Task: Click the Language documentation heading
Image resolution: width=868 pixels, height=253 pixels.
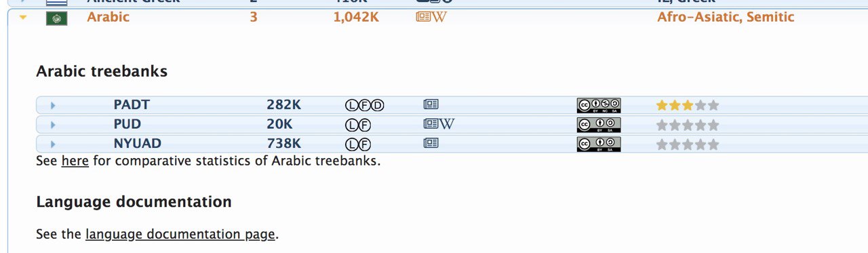Action: (134, 201)
